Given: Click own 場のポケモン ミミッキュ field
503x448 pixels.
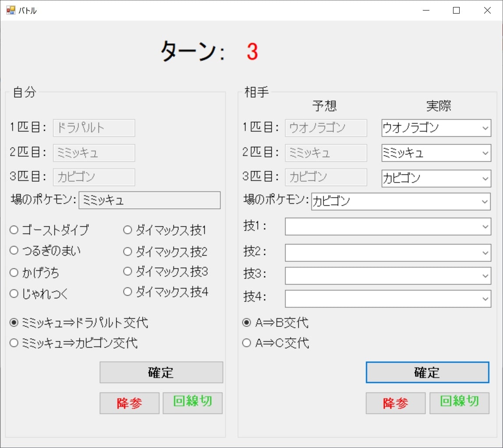Looking at the screenshot, I should tap(149, 201).
